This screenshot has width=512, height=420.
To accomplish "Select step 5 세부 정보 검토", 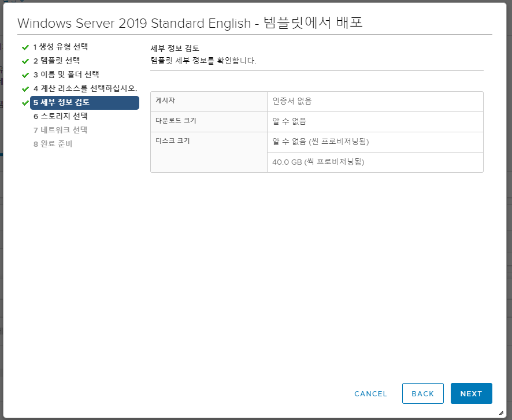I will pos(84,102).
